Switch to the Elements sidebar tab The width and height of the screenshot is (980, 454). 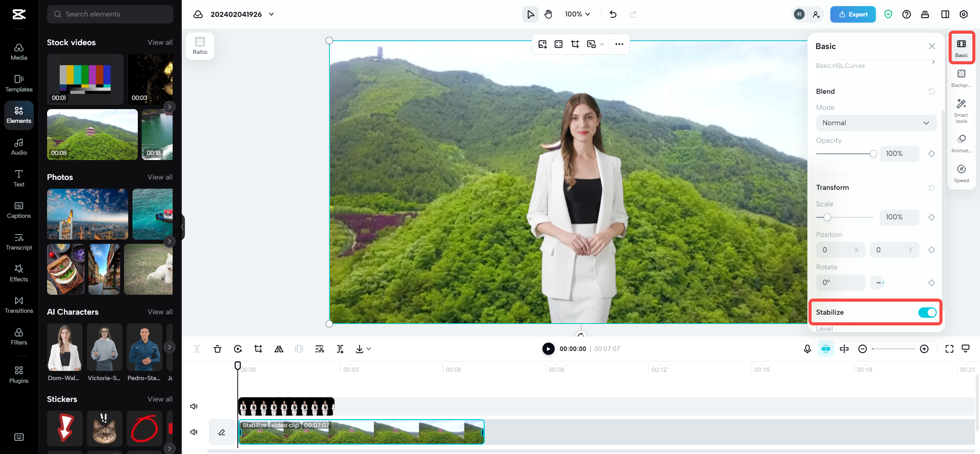pos(18,115)
